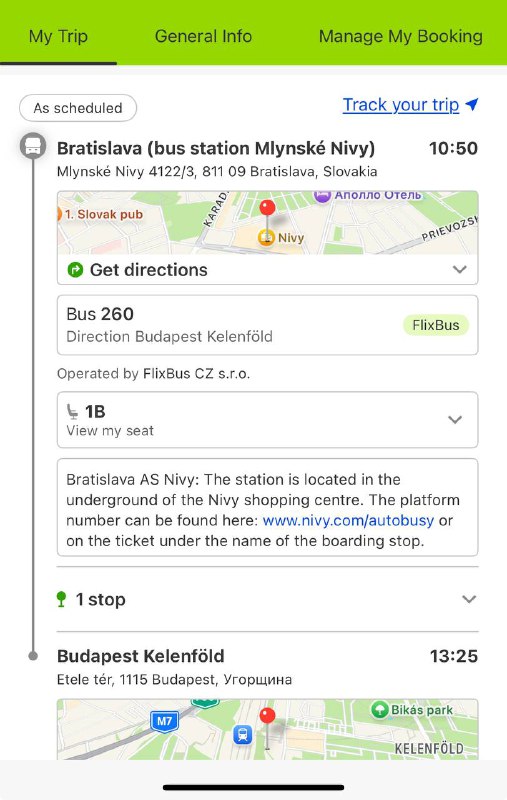The height and width of the screenshot is (800, 507).
Task: Tap the Bikás park marker on map
Action: (x=379, y=710)
